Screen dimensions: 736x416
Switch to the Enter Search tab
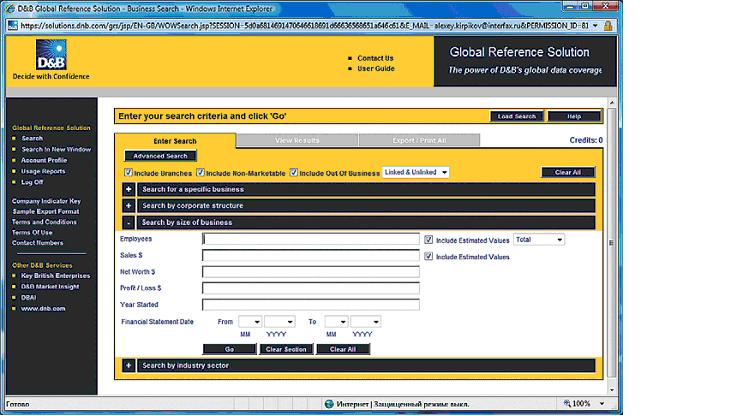coord(175,141)
